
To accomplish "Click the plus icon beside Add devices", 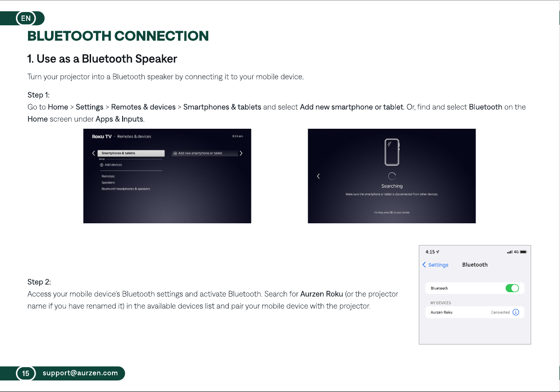I will [102, 165].
